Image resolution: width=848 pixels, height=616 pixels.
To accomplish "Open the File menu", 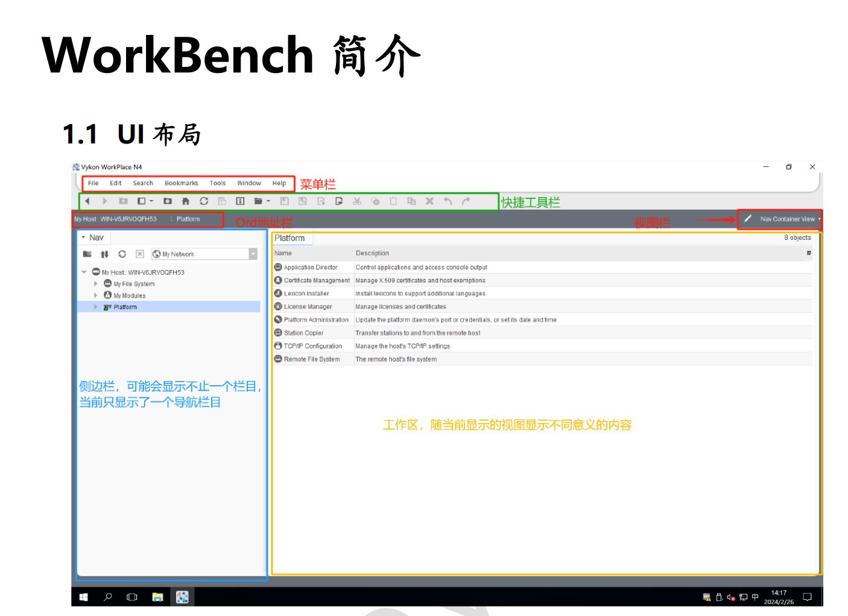I will (x=93, y=183).
